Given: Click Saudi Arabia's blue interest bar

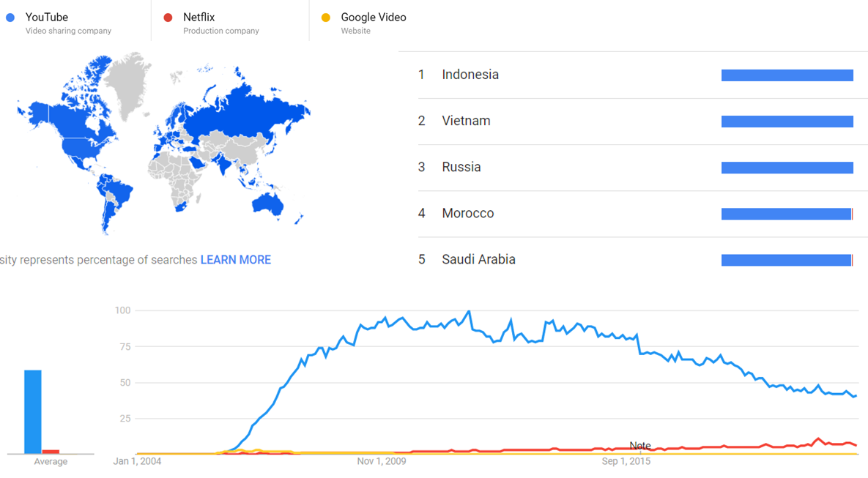Looking at the screenshot, I should coord(786,261).
